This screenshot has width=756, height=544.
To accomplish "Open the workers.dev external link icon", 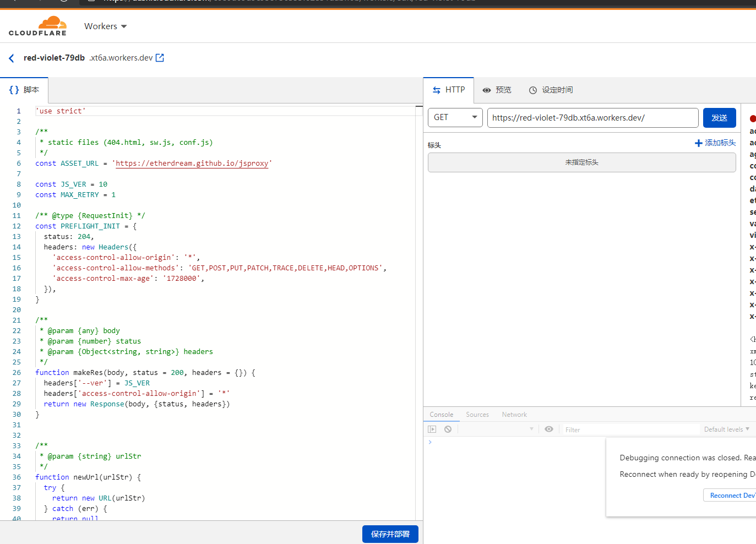I will pos(160,58).
